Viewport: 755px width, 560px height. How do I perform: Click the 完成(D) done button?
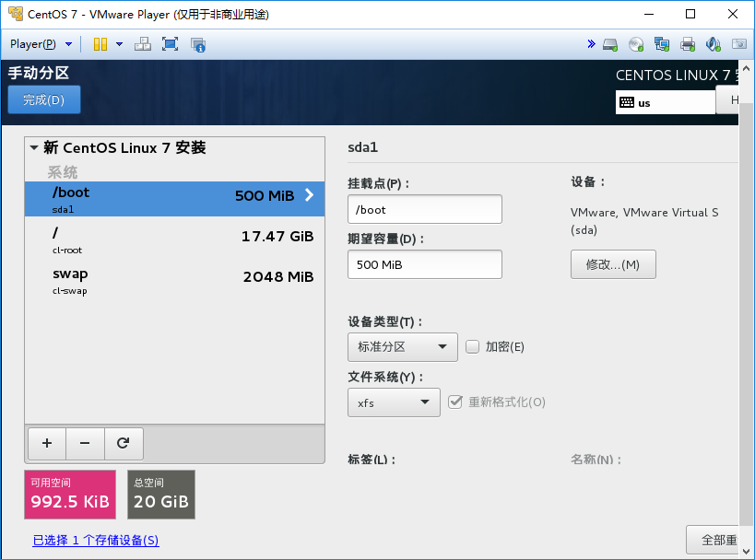[x=44, y=99]
